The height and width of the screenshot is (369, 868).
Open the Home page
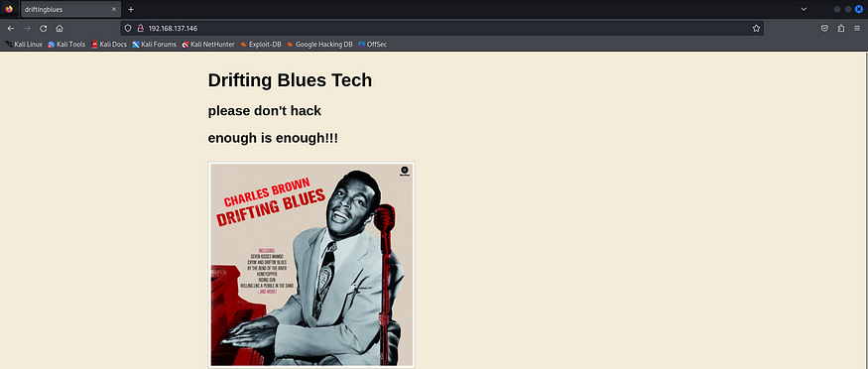[60, 28]
